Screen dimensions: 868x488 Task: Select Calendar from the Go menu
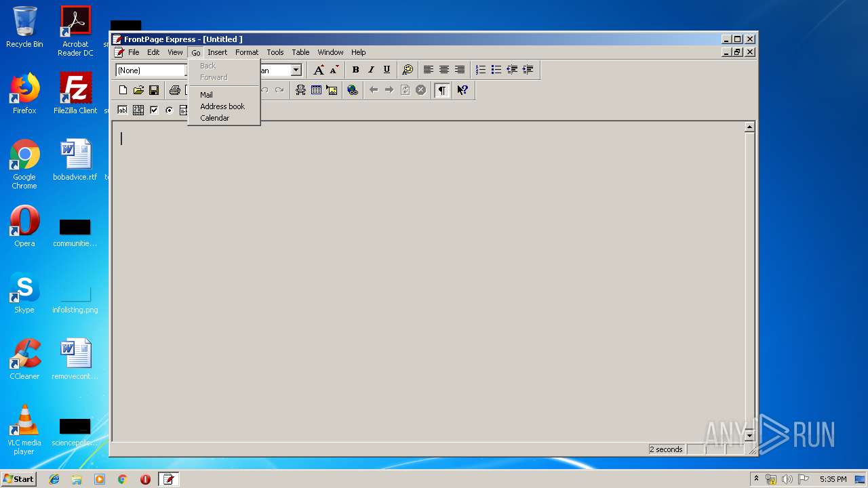tap(224, 118)
